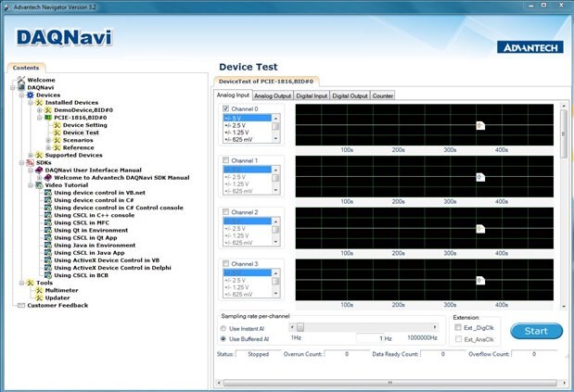The width and height of the screenshot is (574, 392).
Task: Check the Ext_DigClk extension checkbox
Action: pyautogui.click(x=457, y=327)
